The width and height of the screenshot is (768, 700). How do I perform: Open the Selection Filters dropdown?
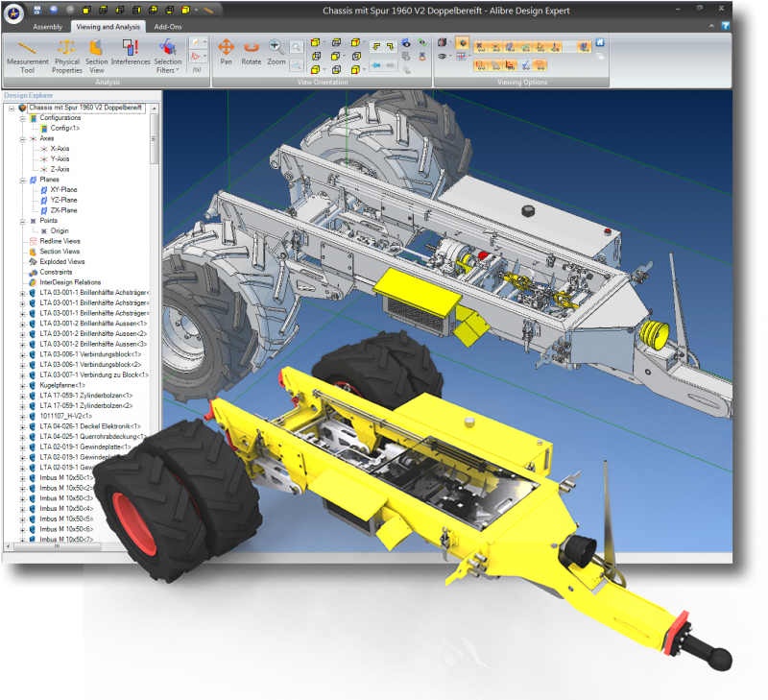[x=167, y=58]
